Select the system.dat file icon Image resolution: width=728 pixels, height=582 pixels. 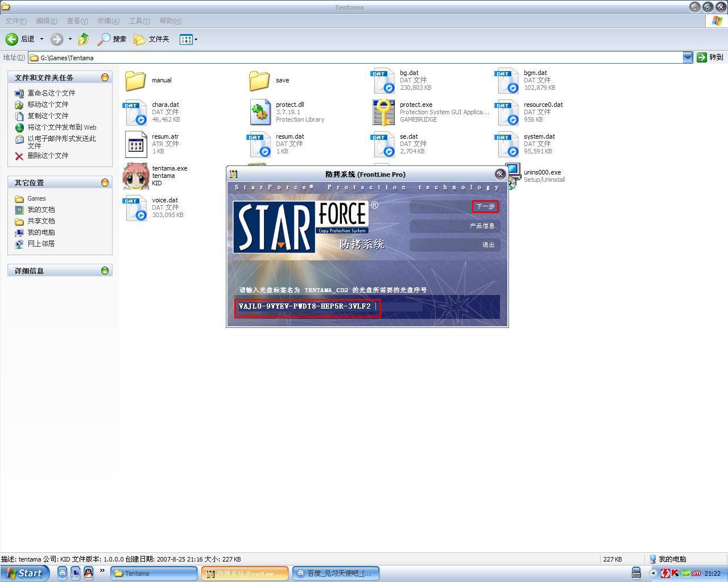tap(507, 144)
